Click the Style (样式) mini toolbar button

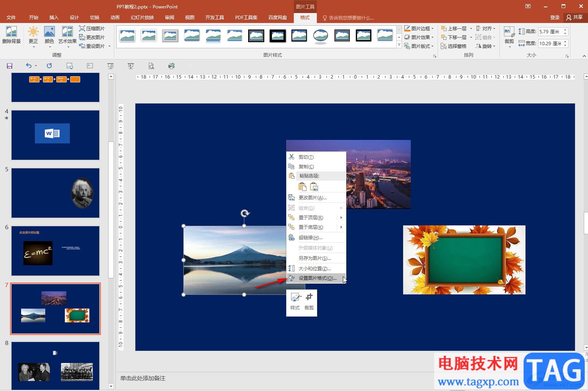click(295, 302)
